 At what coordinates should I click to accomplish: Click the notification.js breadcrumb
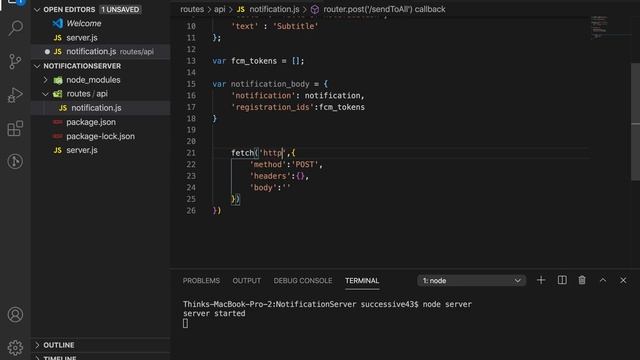(274, 9)
